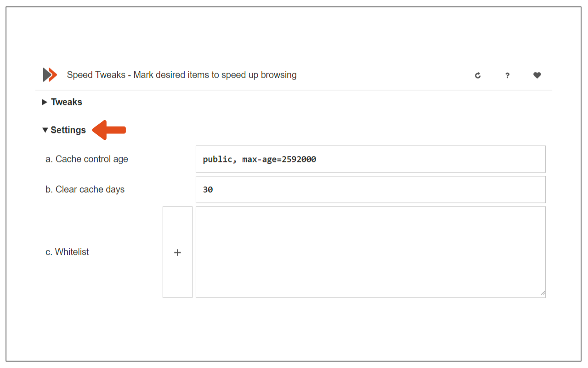The height and width of the screenshot is (368, 588).
Task: Click the 'a. Cache control age' label
Action: 87,159
